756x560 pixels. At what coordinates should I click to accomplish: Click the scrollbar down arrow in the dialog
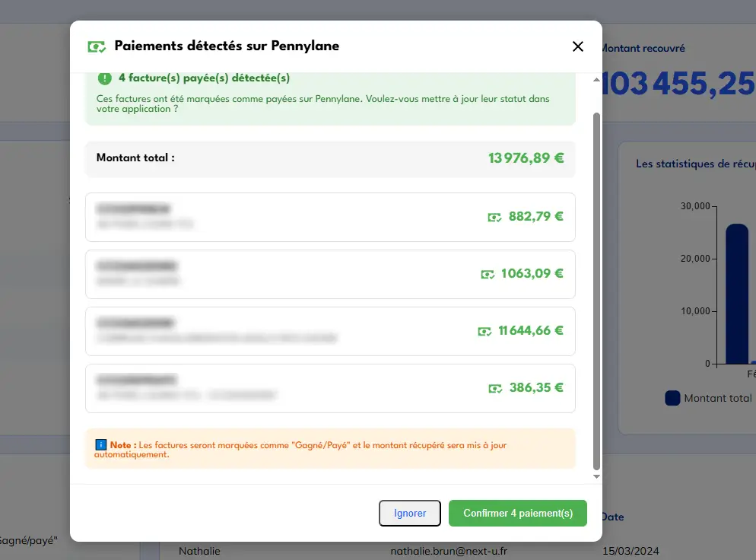[596, 476]
